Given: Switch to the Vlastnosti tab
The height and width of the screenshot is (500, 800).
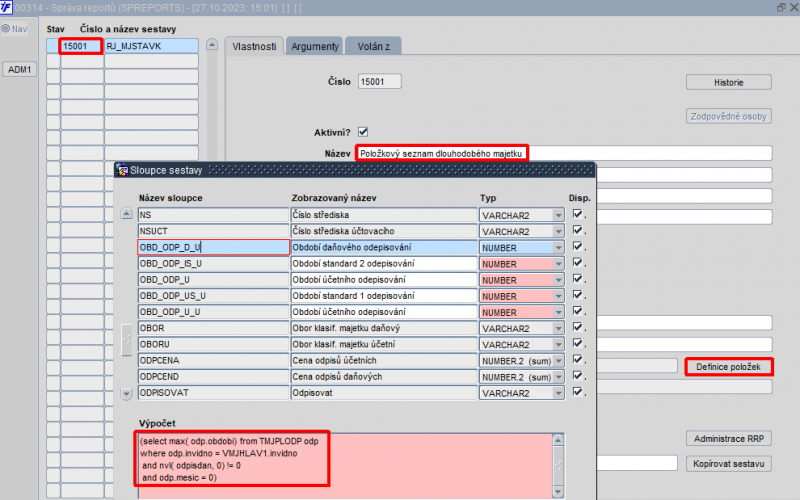Looking at the screenshot, I should pyautogui.click(x=254, y=46).
